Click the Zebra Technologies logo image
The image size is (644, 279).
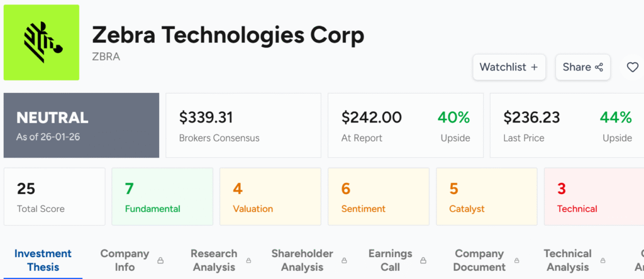[42, 42]
